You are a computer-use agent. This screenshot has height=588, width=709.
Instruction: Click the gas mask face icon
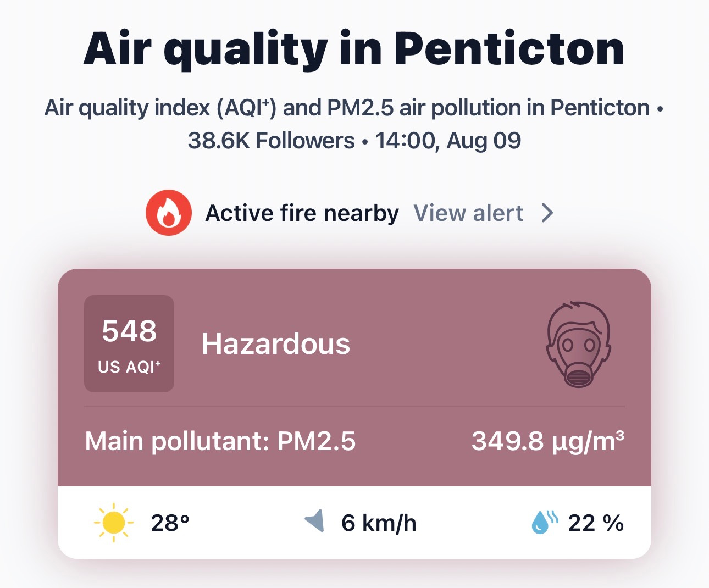coord(579,344)
